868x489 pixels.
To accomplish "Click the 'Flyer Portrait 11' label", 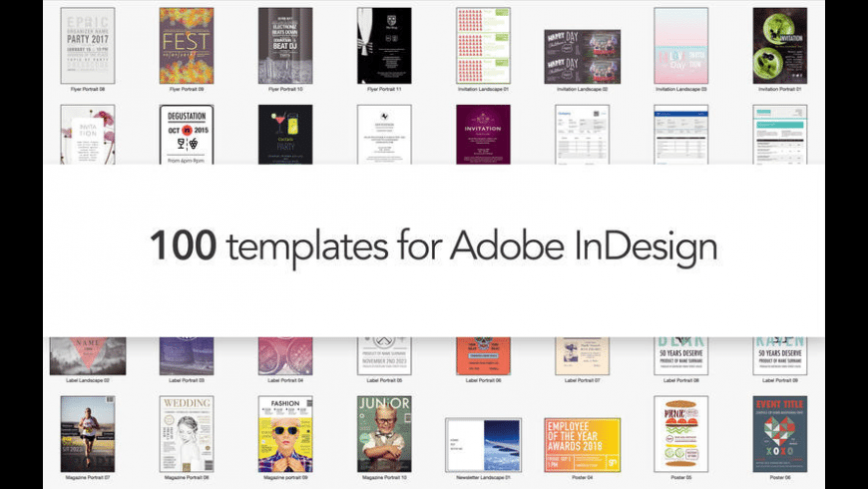I will [x=384, y=89].
